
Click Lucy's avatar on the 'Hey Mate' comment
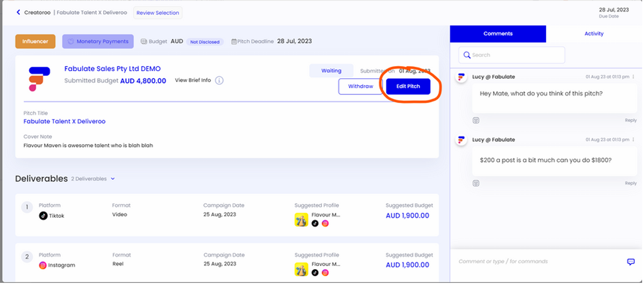[x=461, y=77]
